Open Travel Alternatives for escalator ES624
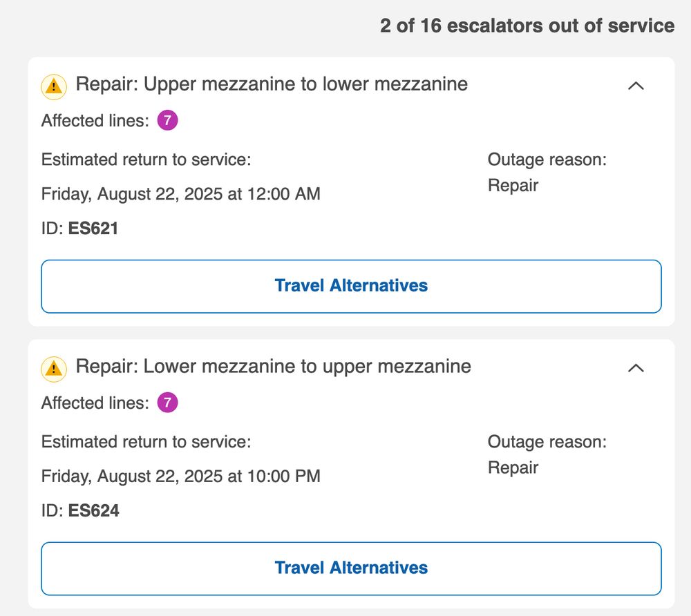 click(x=351, y=568)
